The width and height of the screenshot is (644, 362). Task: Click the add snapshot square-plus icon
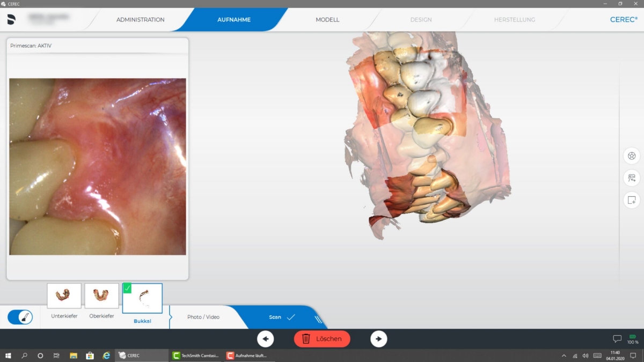tap(632, 200)
